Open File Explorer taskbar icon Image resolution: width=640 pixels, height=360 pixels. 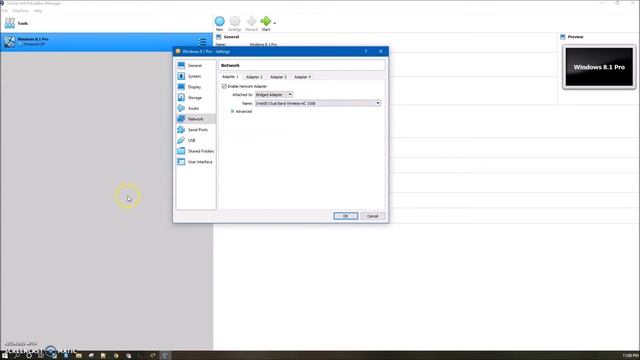(79, 356)
